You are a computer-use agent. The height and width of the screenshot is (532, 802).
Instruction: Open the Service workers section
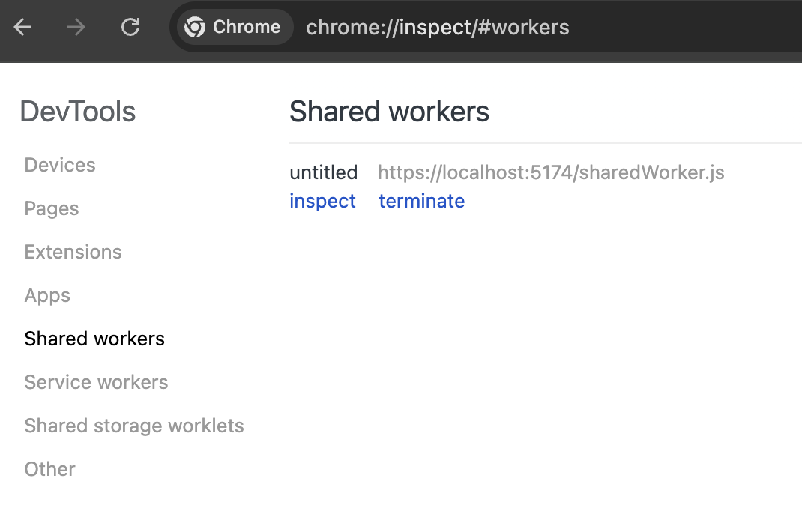click(x=96, y=382)
